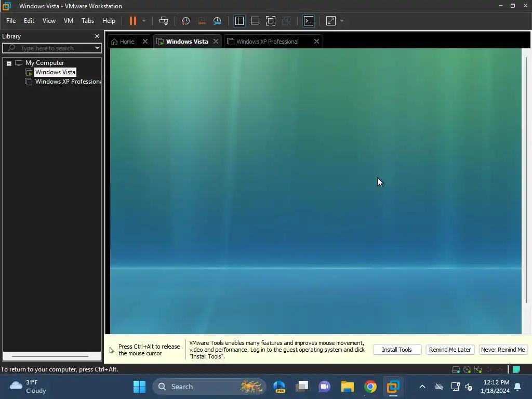Show hidden system tray icons
The image size is (532, 399).
tap(422, 387)
